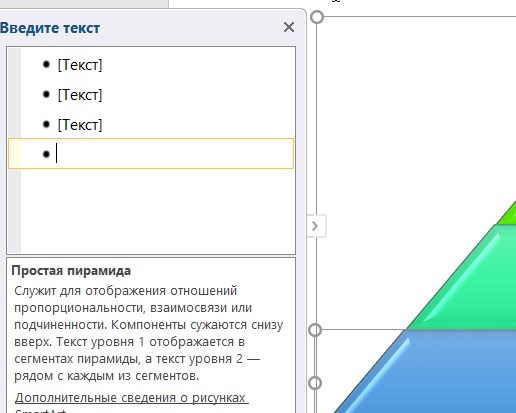
Task: Click the empty highlighted fourth bullet line
Action: [x=151, y=154]
